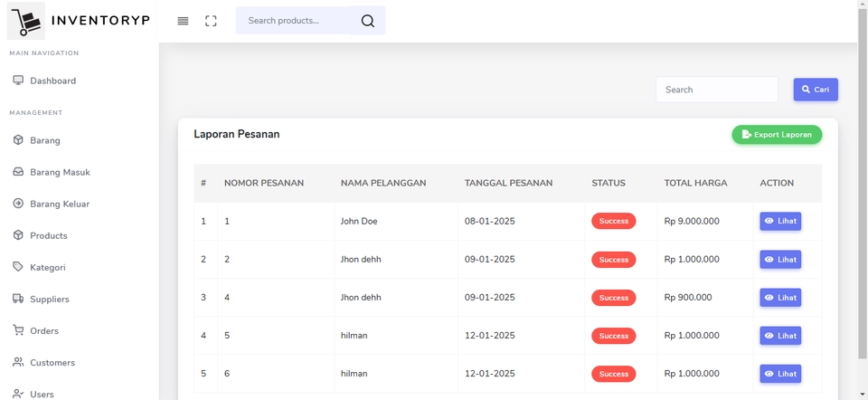Click the Laporan Pesanan heading

pyautogui.click(x=236, y=134)
